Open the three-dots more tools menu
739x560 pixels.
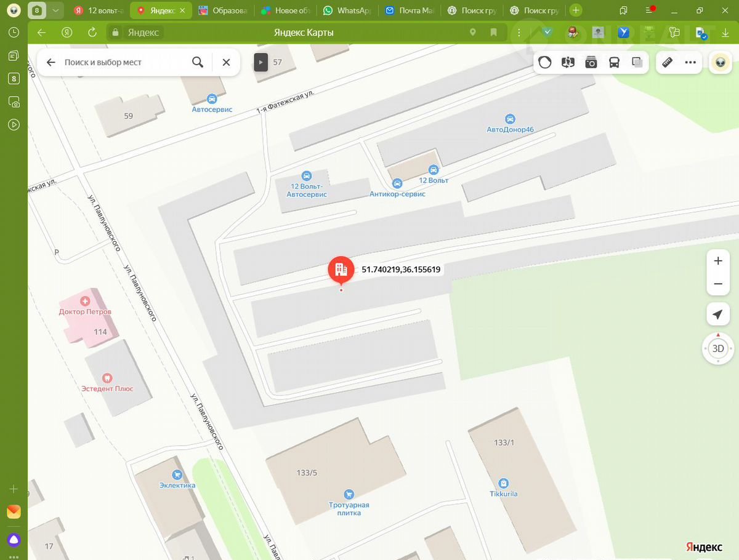(690, 62)
